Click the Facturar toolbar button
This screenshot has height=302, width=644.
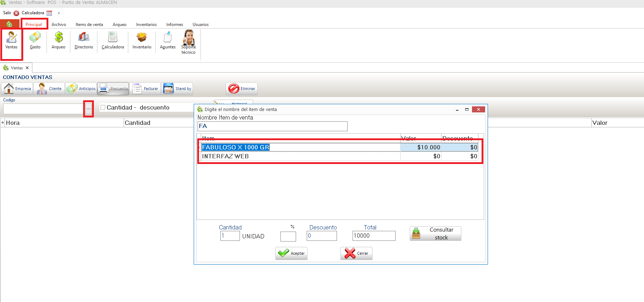click(x=145, y=89)
